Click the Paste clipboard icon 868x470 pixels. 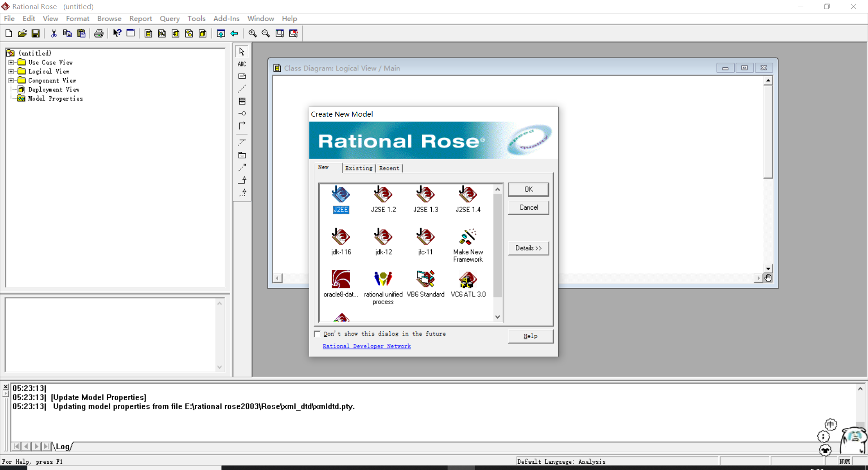tap(81, 33)
